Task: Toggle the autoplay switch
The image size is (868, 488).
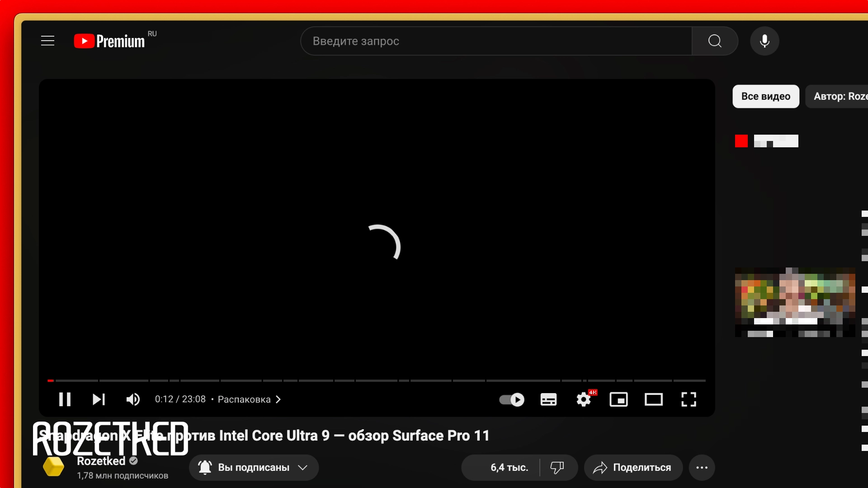Action: point(512,399)
